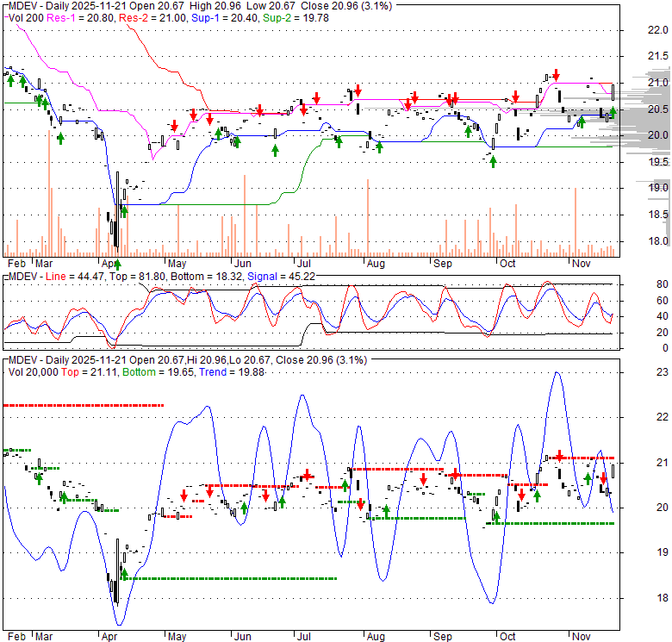Viewport: 672px width, 642px height.
Task: Click the 22.0 price label on top chart axis
Action: 657,29
